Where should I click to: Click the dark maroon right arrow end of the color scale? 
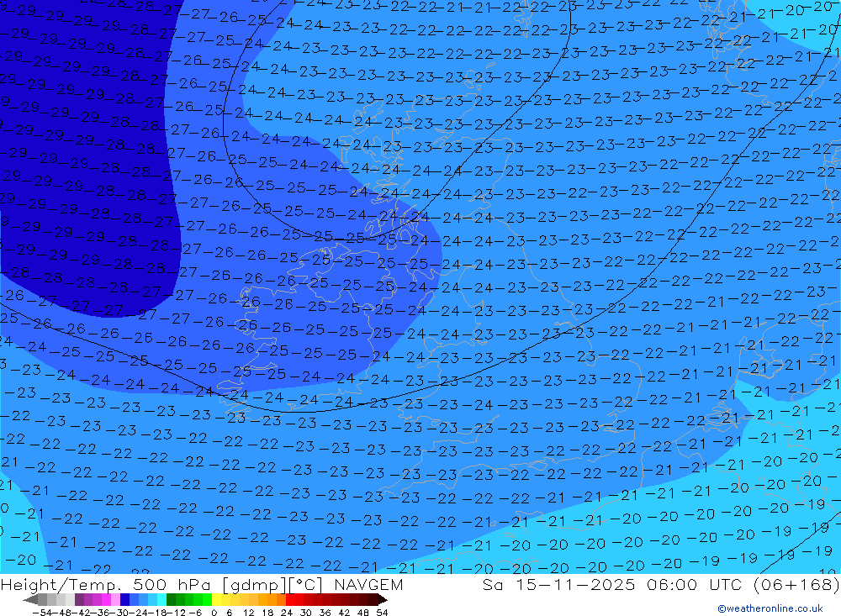[383, 599]
